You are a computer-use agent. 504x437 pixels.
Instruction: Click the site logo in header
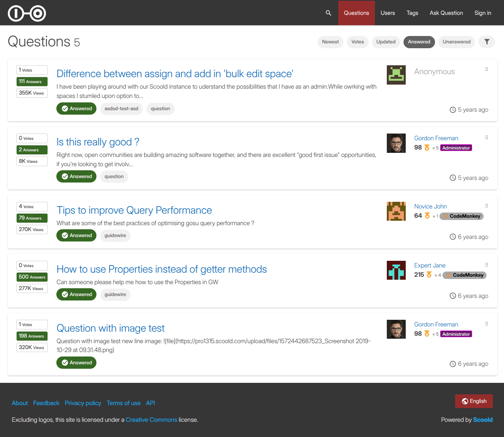tap(27, 13)
